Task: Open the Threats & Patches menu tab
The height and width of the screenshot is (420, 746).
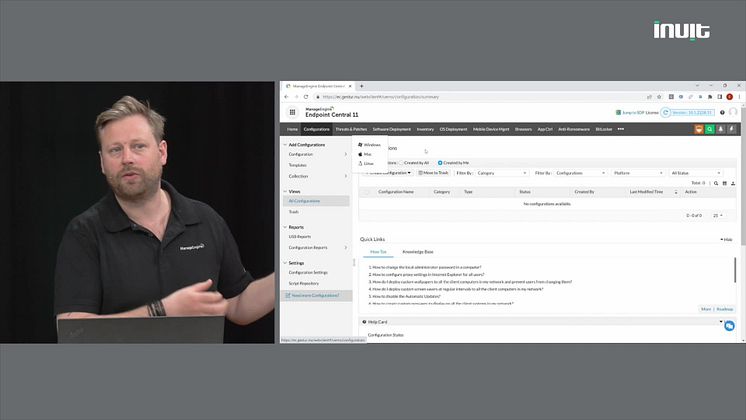Action: [351, 129]
